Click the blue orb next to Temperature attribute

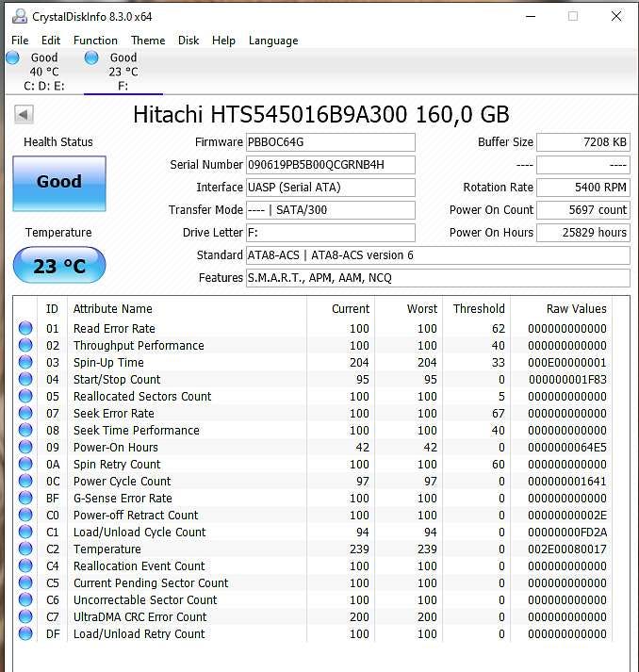click(25, 549)
